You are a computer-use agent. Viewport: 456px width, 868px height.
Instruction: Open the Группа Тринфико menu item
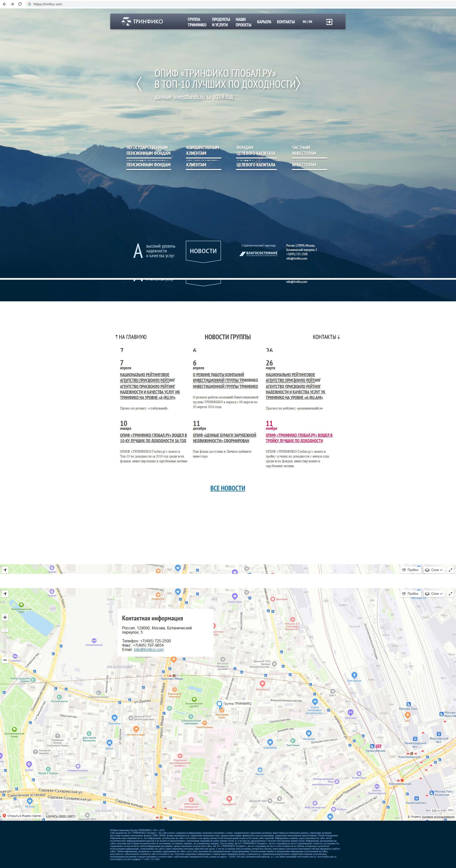tap(197, 22)
